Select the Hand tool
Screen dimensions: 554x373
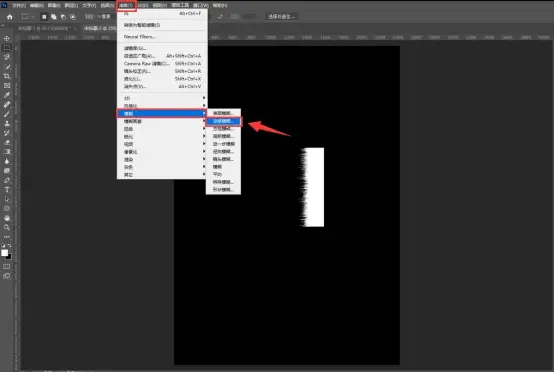click(x=7, y=218)
